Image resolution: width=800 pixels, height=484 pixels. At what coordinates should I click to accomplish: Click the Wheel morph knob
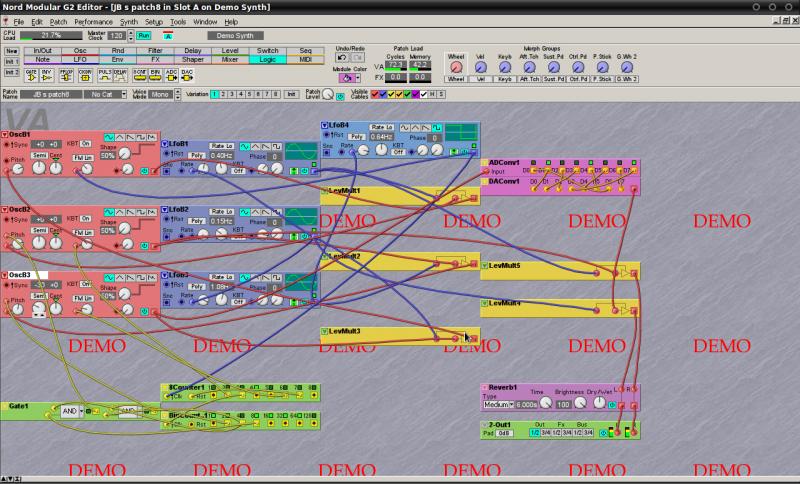[x=456, y=67]
